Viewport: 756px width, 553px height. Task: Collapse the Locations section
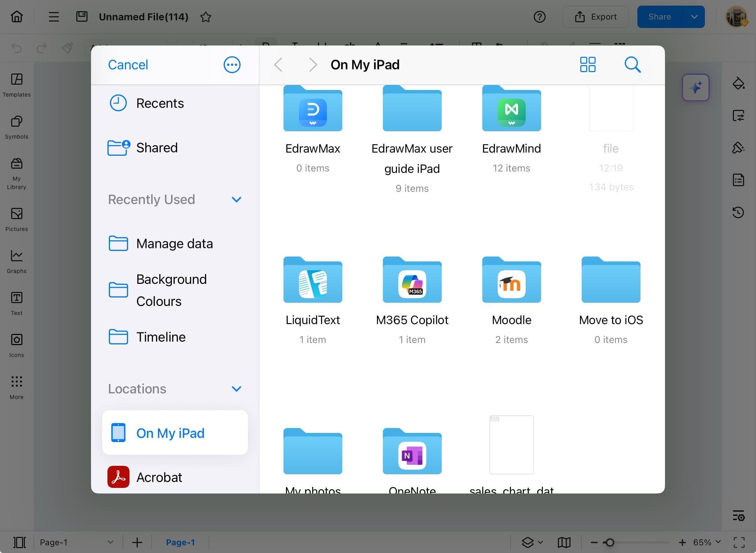click(x=237, y=389)
